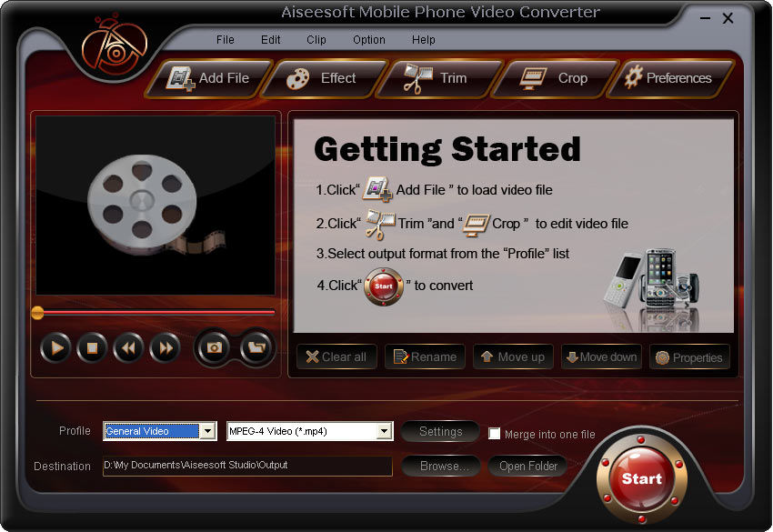Expand the MPEG-4 Video format dropdown
The height and width of the screenshot is (532, 773).
click(385, 431)
